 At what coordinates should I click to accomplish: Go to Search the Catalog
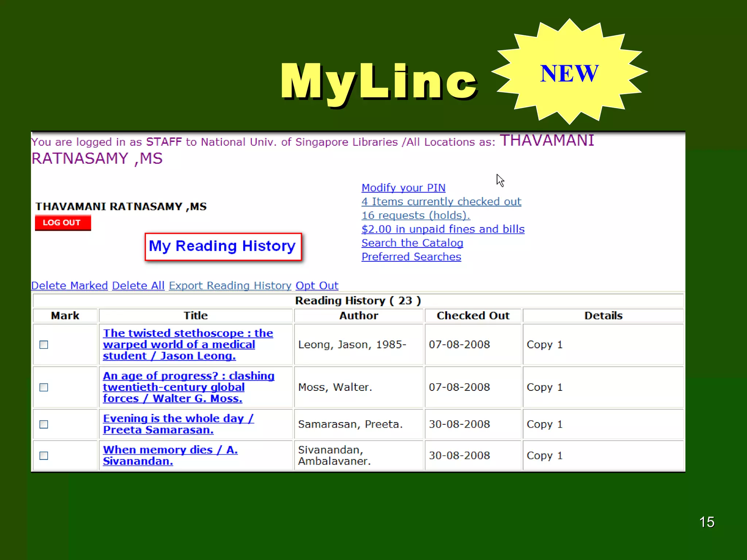412,243
